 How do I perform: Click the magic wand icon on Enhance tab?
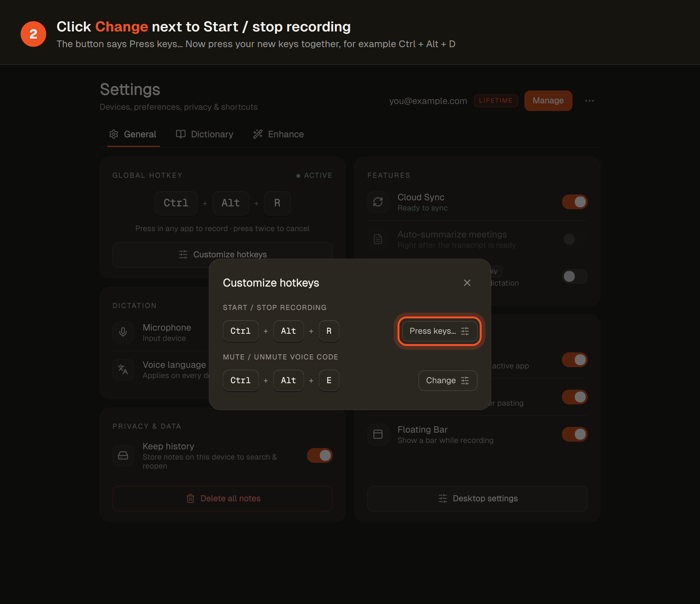[258, 134]
